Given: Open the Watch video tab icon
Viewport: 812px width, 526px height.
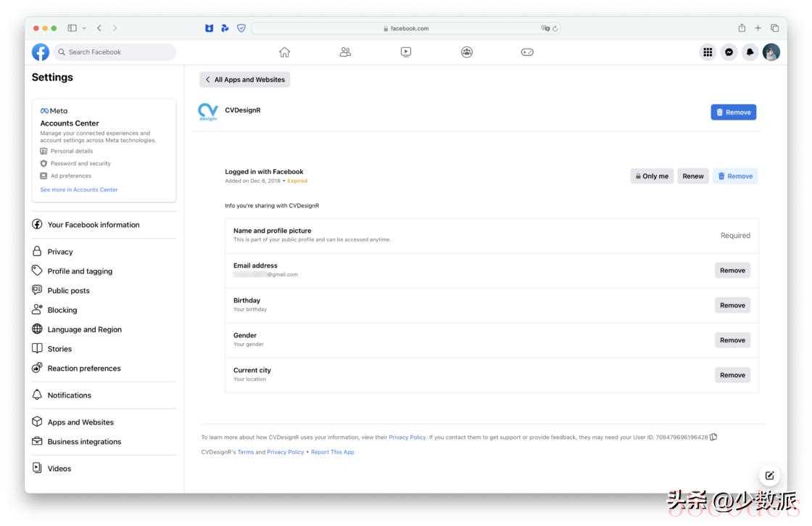Looking at the screenshot, I should 406,52.
